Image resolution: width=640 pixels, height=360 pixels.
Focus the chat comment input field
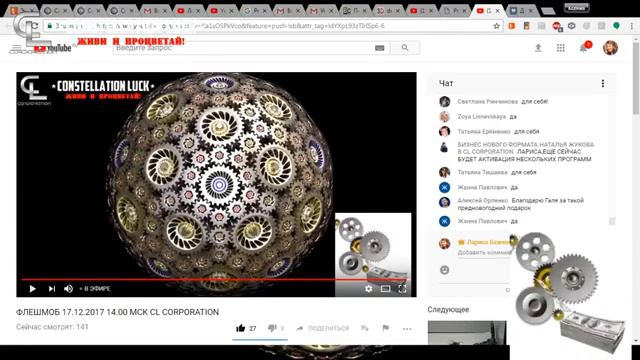[484, 253]
